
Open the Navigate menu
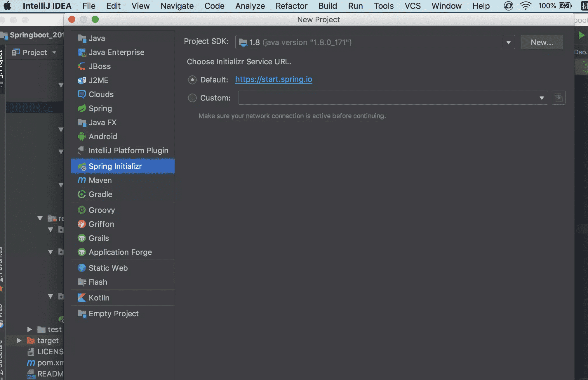(x=177, y=6)
